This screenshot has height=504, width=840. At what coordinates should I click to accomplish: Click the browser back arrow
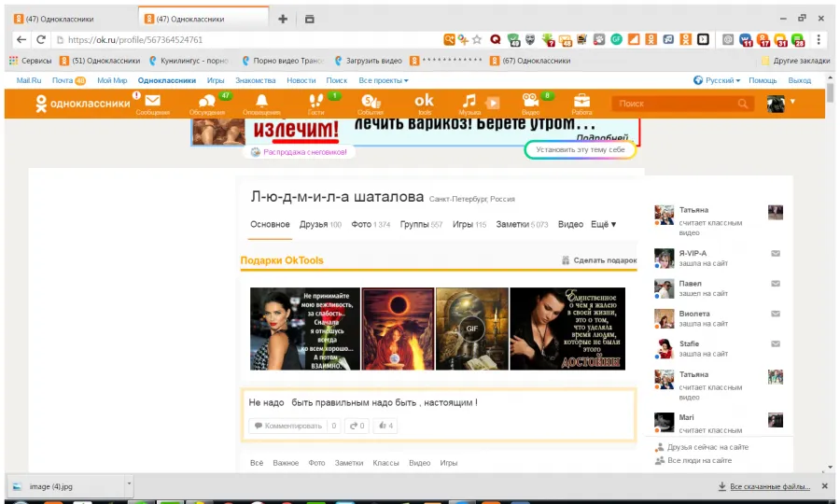point(21,39)
